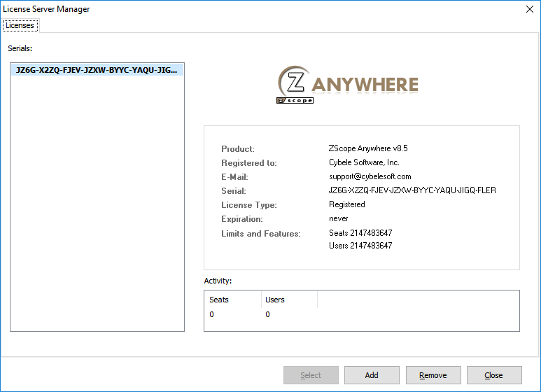Click the Users activity count 0
This screenshot has height=392, width=541.
267,314
